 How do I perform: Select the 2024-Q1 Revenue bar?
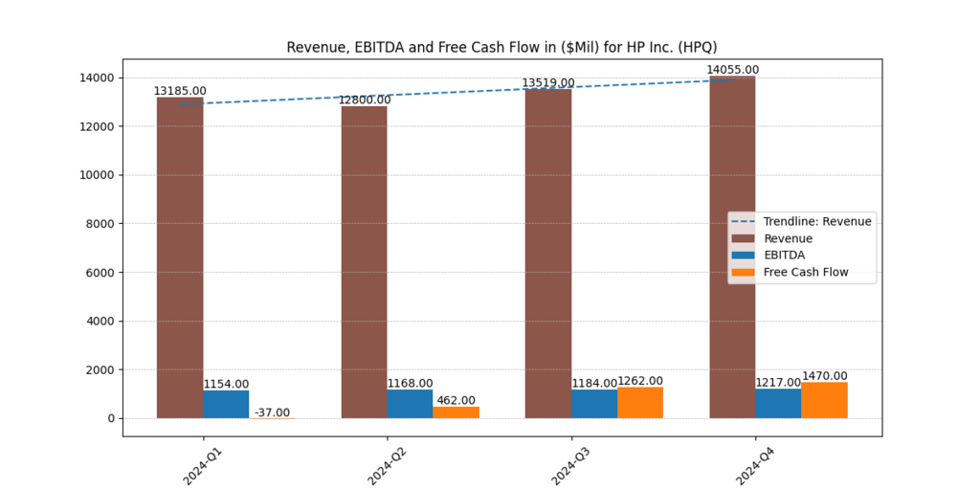180,257
